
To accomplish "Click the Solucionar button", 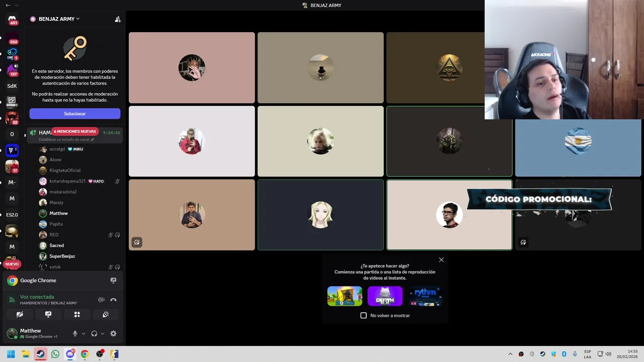I will pyautogui.click(x=75, y=114).
